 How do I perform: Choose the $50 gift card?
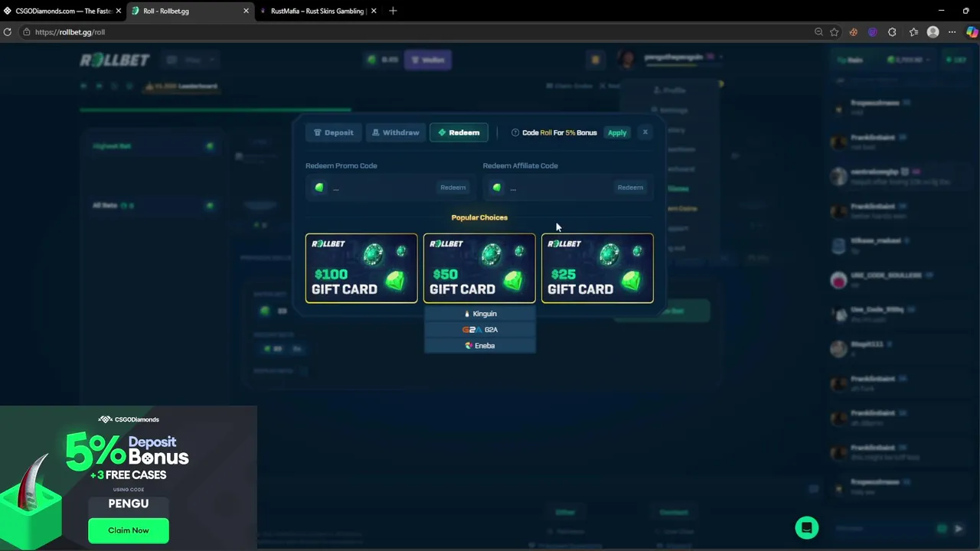tap(479, 269)
